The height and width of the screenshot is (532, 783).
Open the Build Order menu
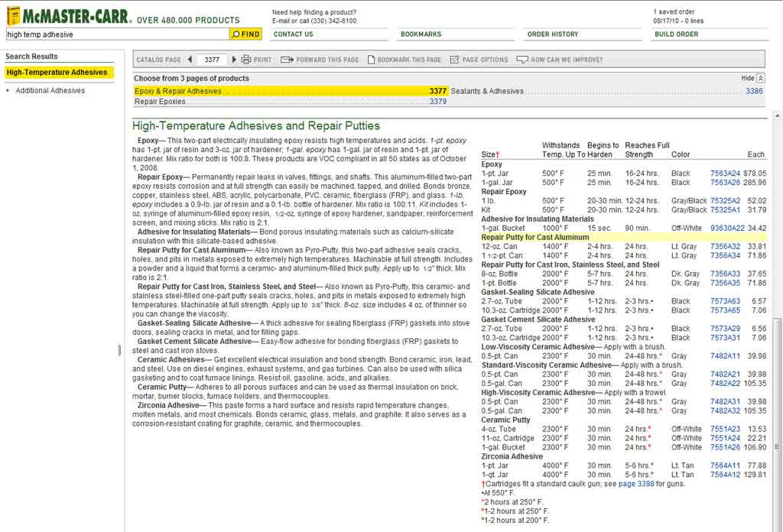coord(676,34)
